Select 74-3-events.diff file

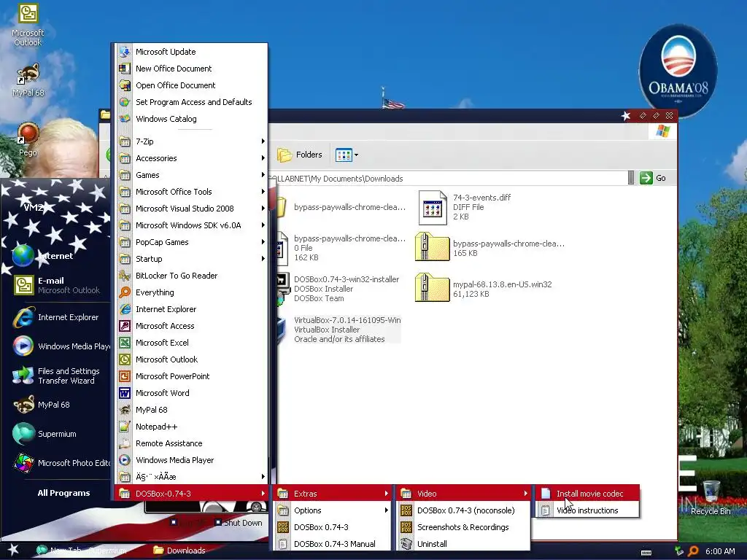[465, 207]
